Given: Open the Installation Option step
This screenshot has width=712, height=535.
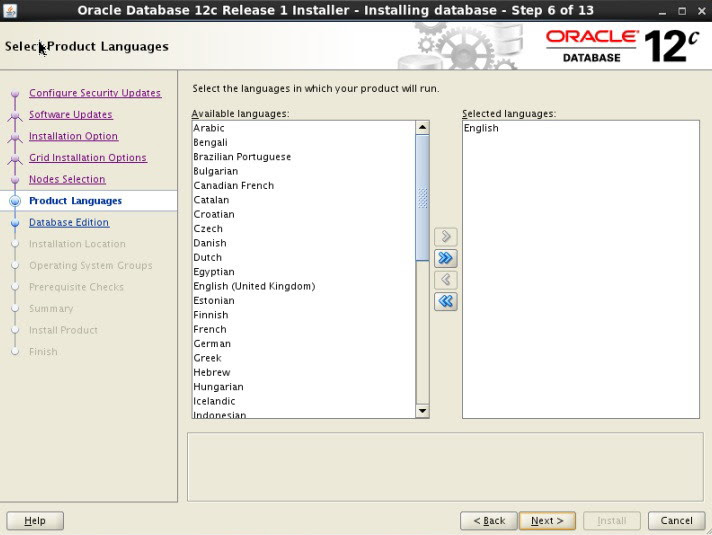Looking at the screenshot, I should pos(73,136).
